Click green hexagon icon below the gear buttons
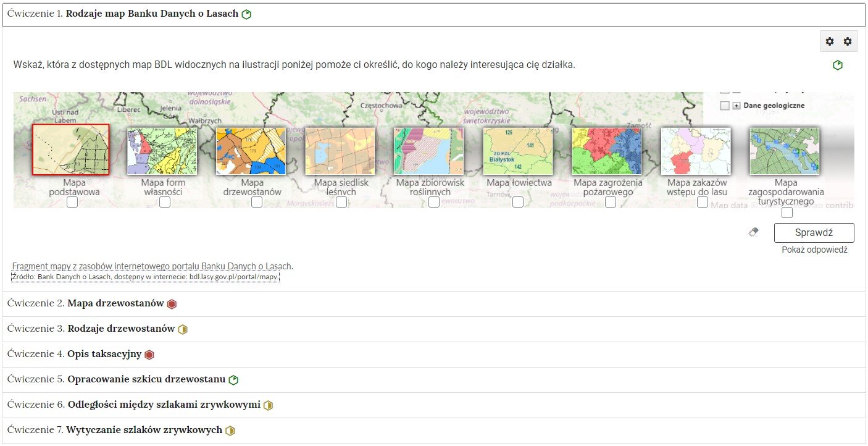 point(838,64)
